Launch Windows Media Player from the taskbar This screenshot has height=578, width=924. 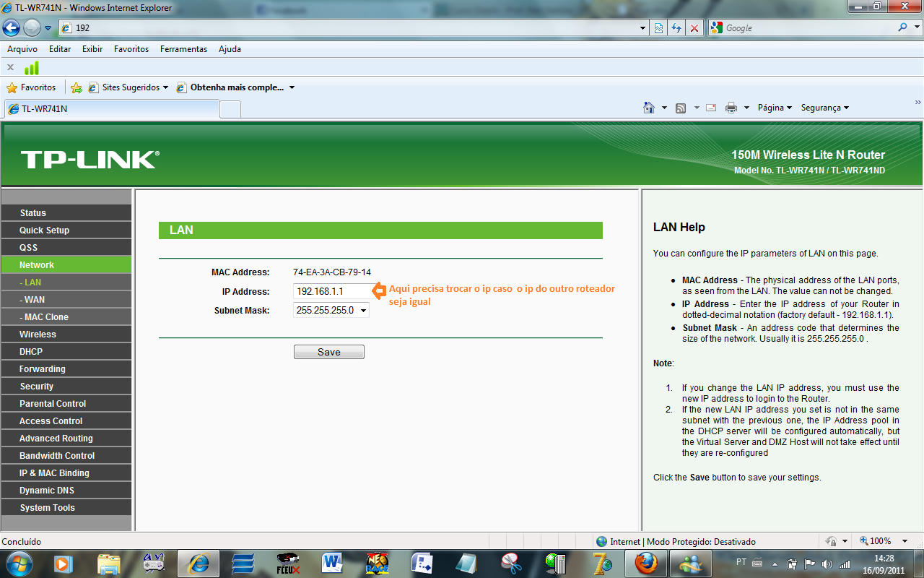pos(64,563)
